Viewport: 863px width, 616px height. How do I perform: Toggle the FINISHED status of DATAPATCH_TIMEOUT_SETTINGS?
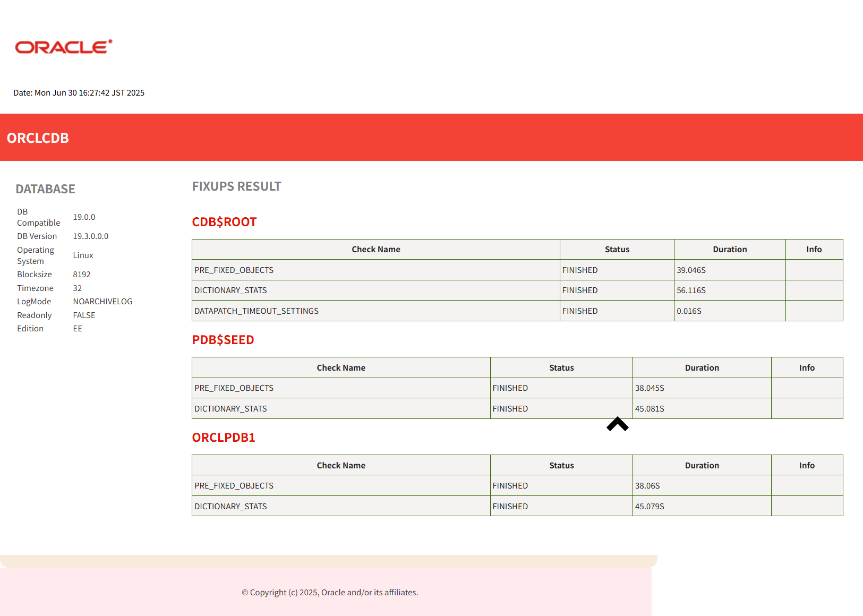pos(580,311)
